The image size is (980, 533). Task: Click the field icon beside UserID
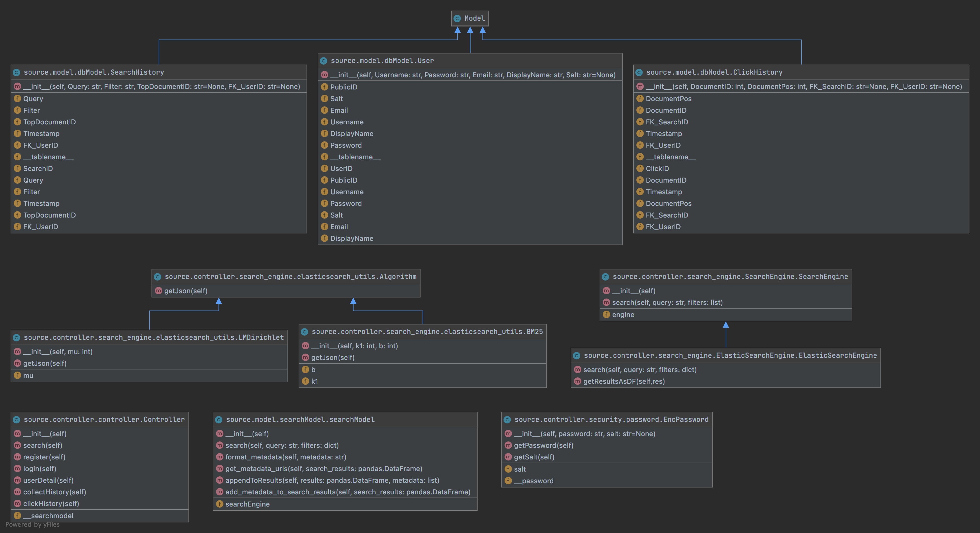click(x=324, y=168)
